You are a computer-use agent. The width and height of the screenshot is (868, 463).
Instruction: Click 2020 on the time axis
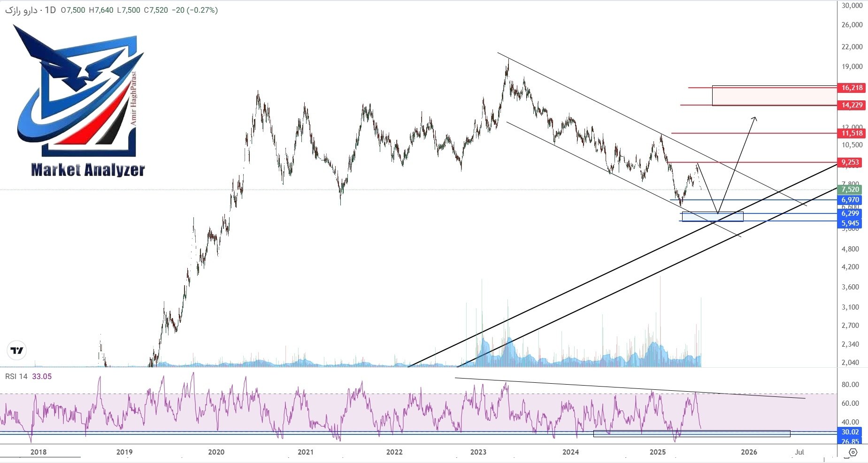216,452
